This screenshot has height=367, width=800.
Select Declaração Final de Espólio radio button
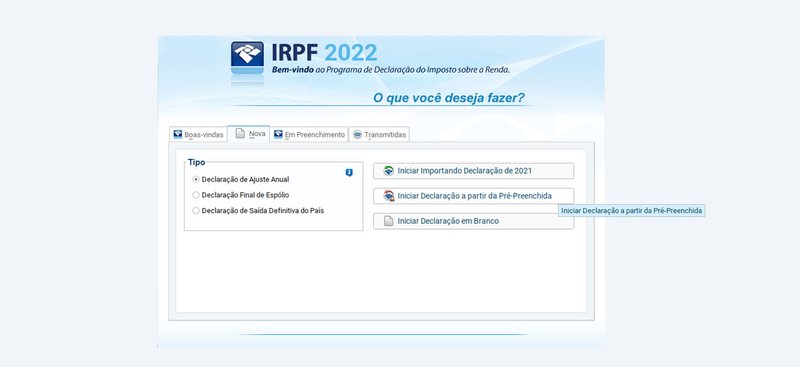coord(196,195)
